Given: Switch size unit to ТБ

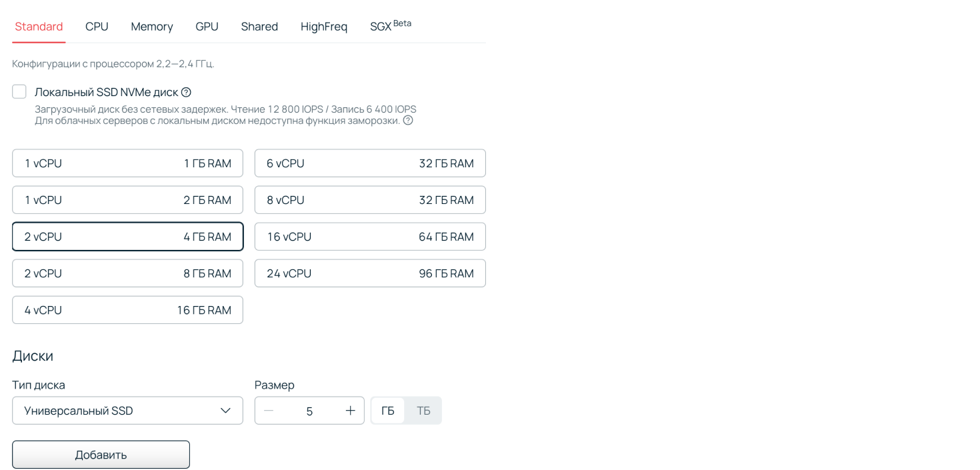Looking at the screenshot, I should pyautogui.click(x=423, y=410).
